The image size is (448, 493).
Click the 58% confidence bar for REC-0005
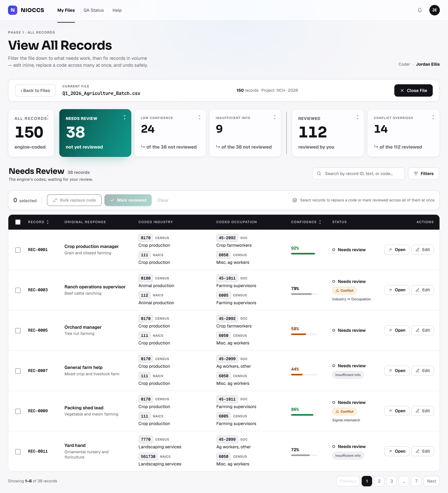(x=304, y=334)
